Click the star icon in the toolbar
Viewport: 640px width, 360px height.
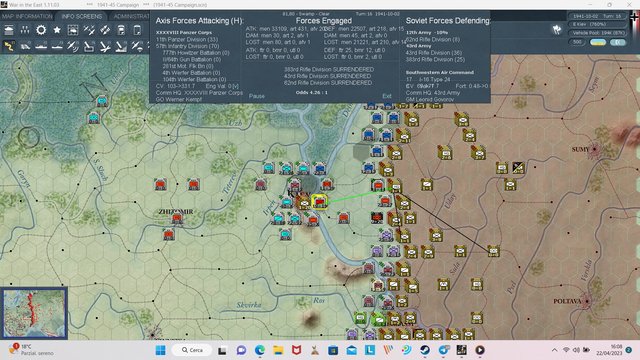[x=57, y=30]
